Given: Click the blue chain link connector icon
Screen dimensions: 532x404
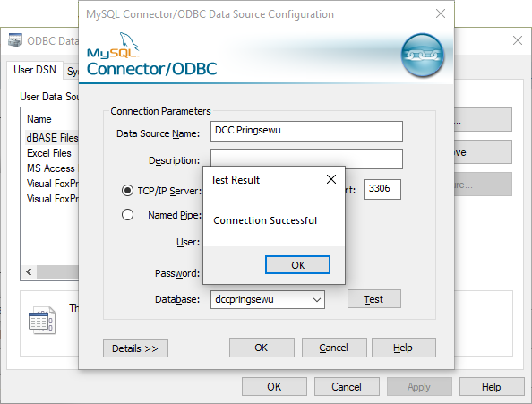Looking at the screenshot, I should [x=423, y=55].
